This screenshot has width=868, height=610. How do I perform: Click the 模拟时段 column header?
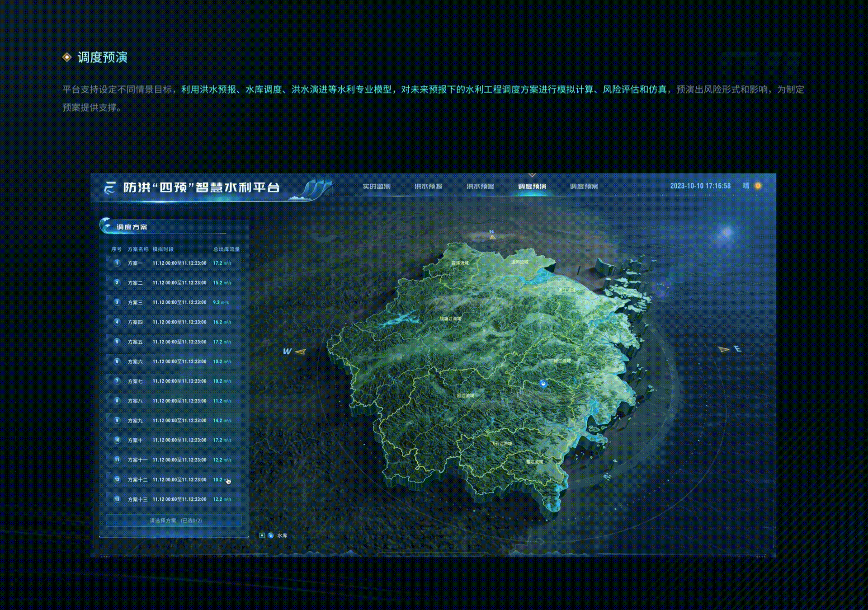pos(163,249)
